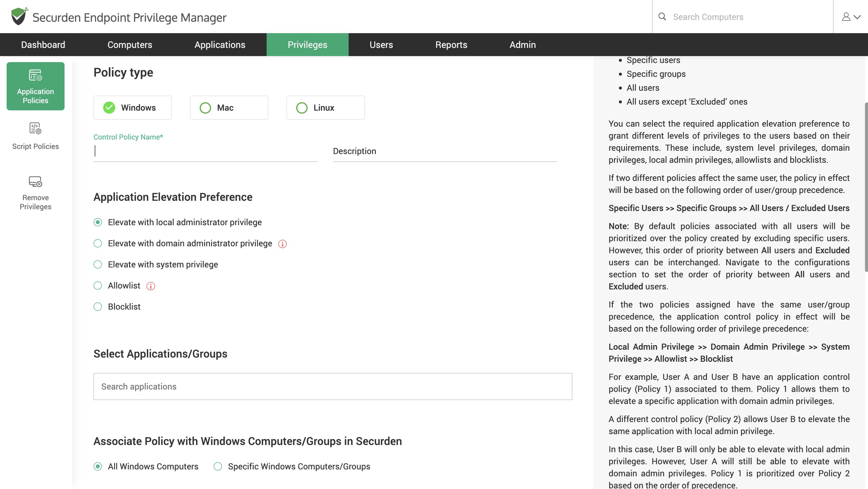Open Remove Privileges sidebar icon
868x489 pixels.
click(35, 182)
